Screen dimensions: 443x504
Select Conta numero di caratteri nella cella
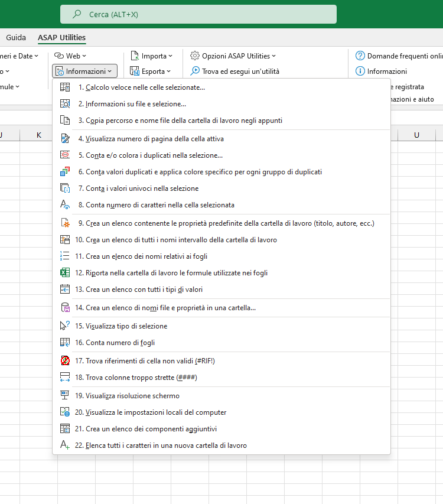(221, 205)
